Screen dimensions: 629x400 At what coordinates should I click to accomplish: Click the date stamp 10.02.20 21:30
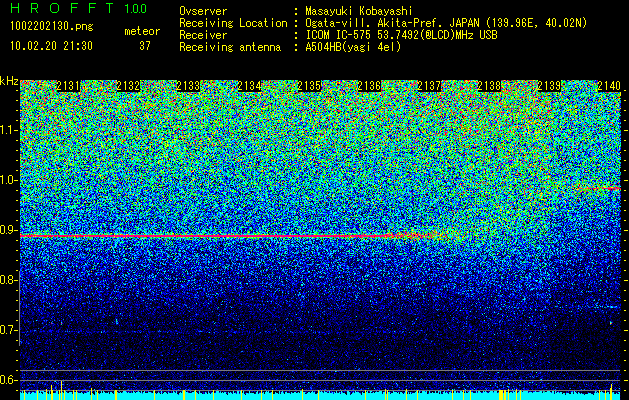coord(51,46)
